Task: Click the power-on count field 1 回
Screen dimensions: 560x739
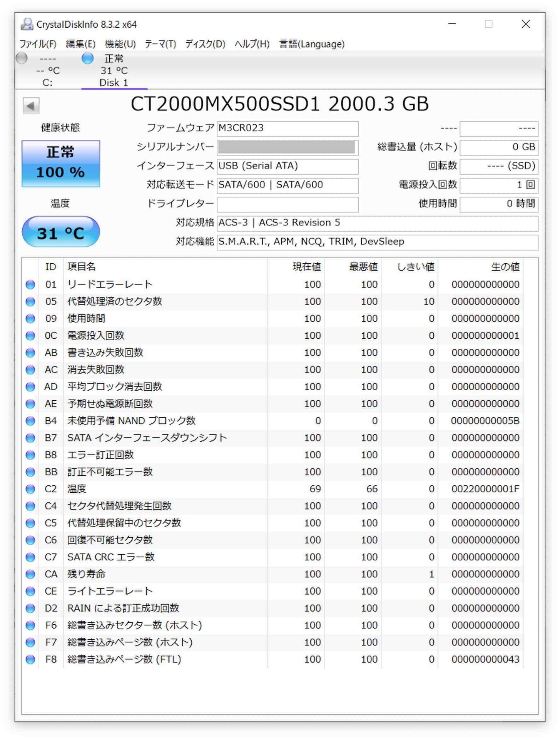Action: click(x=499, y=185)
